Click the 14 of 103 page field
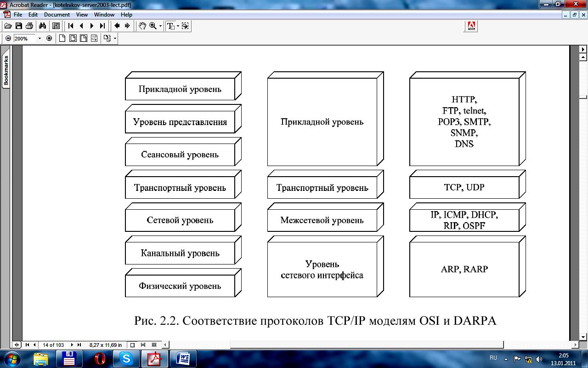588x368 pixels. point(53,345)
